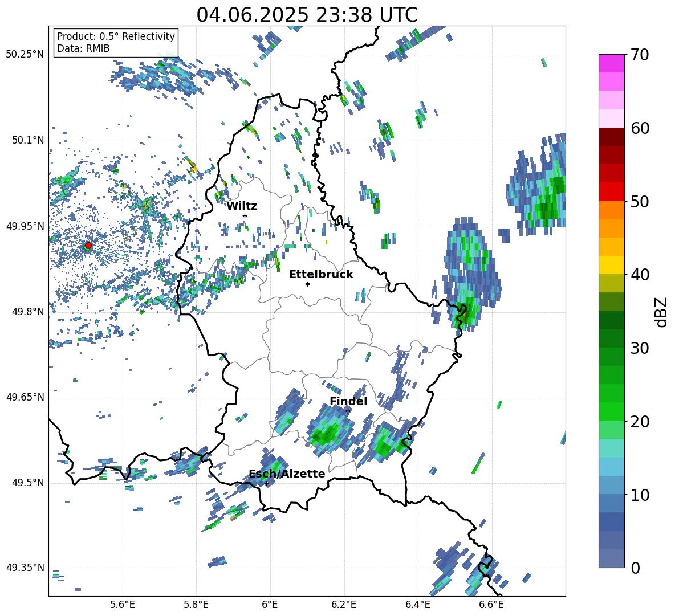Click the Ettelbruck city label
This screenshot has width=675, height=616.
coord(321,275)
